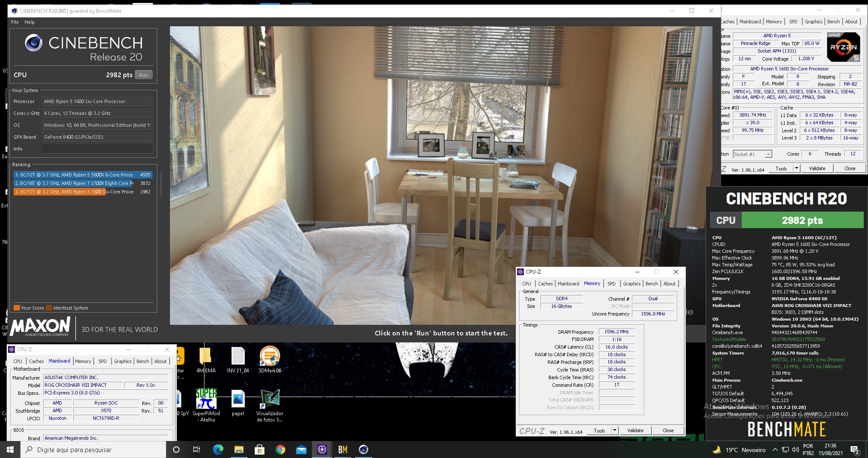Click the green Textures/Models line in BenchMate
The image size is (868, 458).
pyautogui.click(x=768, y=339)
